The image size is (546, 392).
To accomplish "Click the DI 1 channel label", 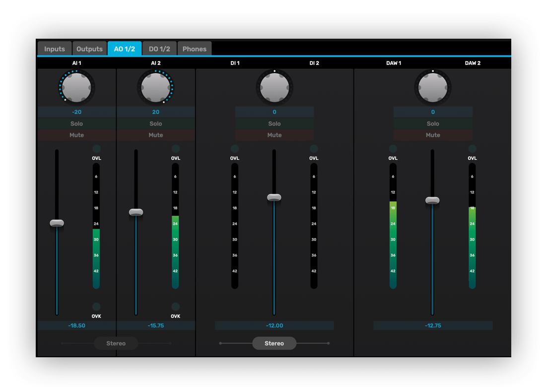I will [235, 63].
